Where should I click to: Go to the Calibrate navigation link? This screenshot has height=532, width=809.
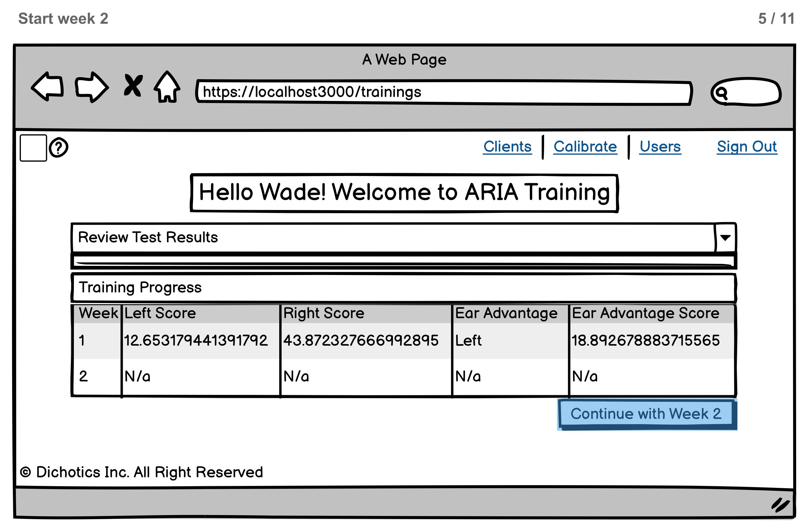[x=585, y=147]
